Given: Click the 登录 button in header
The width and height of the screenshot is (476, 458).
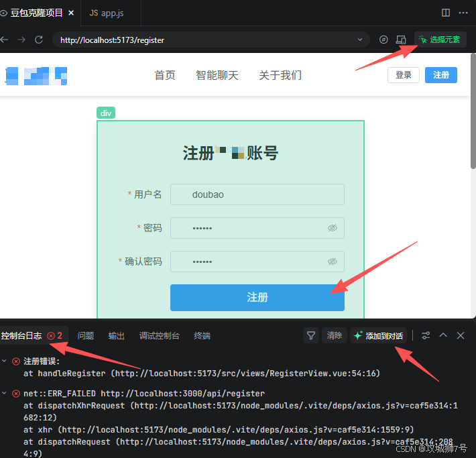Looking at the screenshot, I should click(404, 75).
